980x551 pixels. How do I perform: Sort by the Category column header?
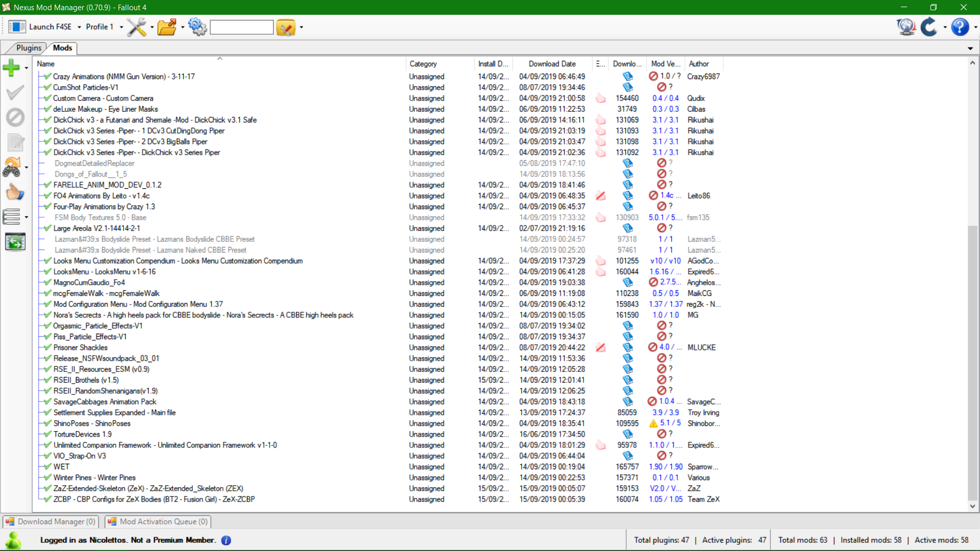click(440, 64)
